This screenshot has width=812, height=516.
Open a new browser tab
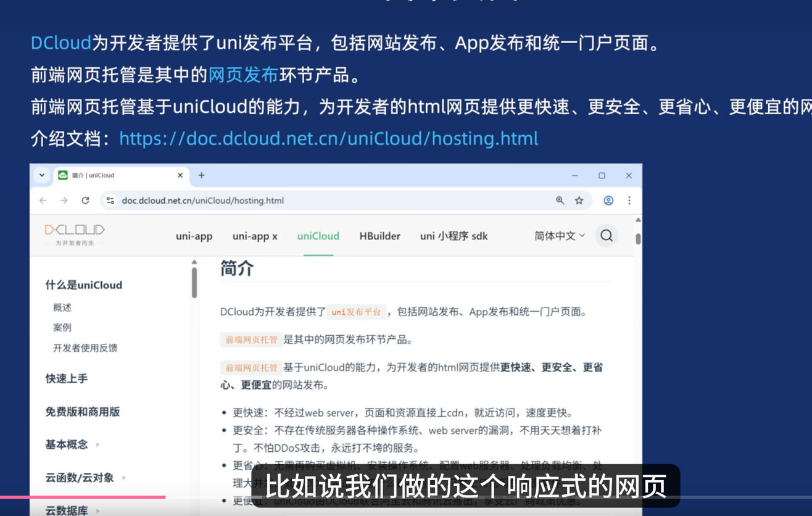tap(201, 175)
